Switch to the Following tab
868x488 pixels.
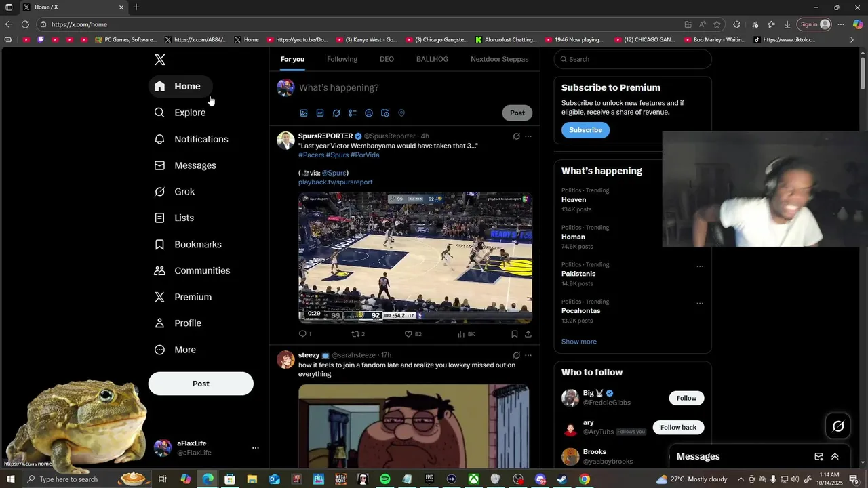(x=342, y=59)
